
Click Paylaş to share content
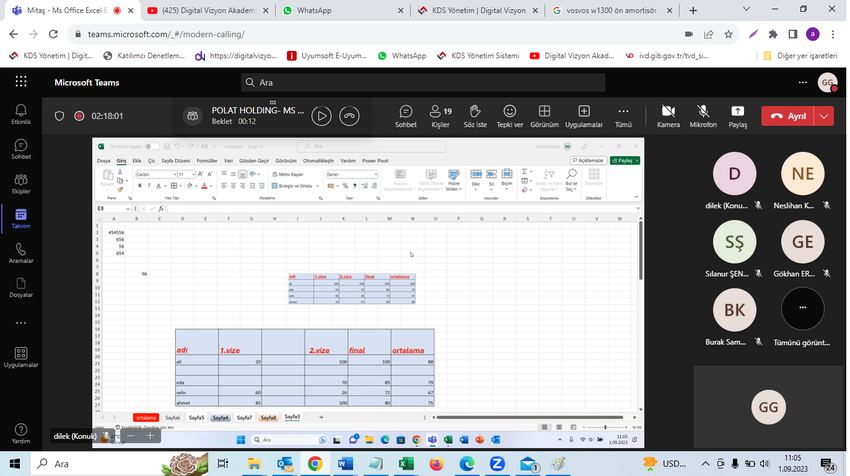point(737,116)
